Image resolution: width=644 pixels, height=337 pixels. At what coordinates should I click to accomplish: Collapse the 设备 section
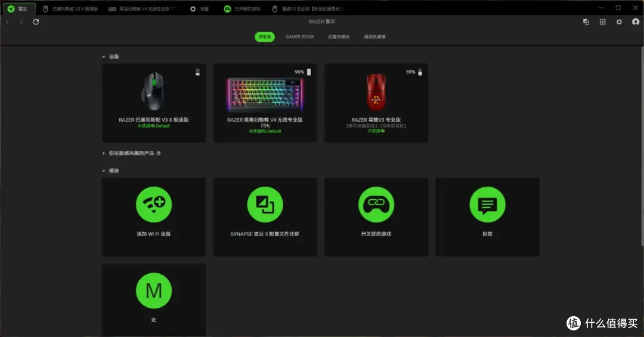[x=104, y=57]
